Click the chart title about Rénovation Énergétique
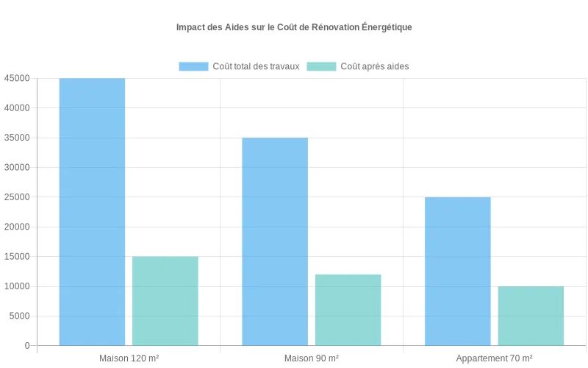 294,27
